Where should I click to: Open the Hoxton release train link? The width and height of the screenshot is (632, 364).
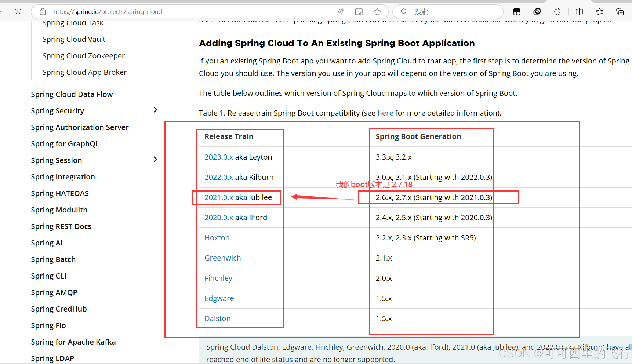pos(217,238)
